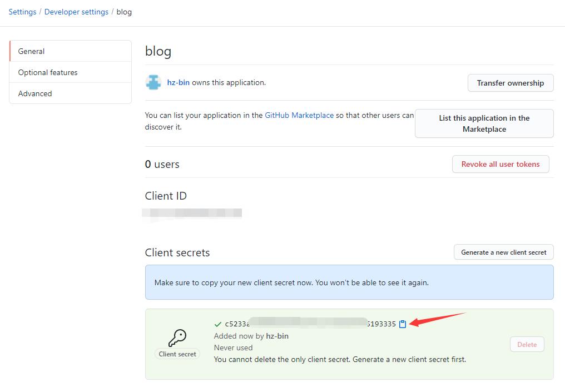Click the hz-bin owner avatar
This screenshot has width=565, height=392.
pyautogui.click(x=153, y=82)
